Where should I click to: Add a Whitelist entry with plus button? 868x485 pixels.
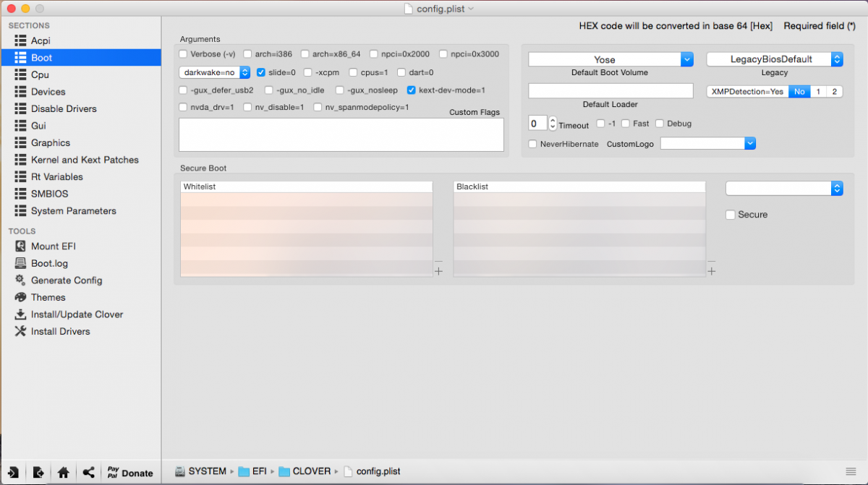click(438, 272)
